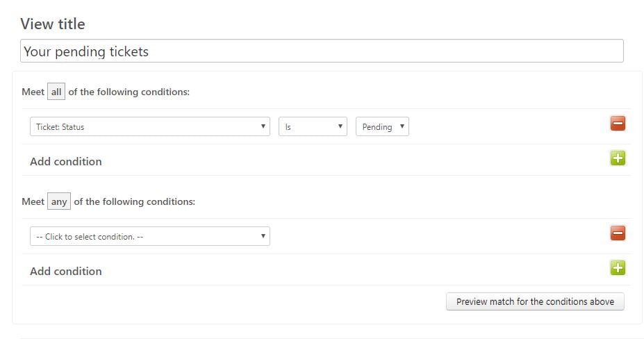Screen dimensions: 644x357
Task: Click 'Add condition' text in the all section
Action: (x=66, y=161)
